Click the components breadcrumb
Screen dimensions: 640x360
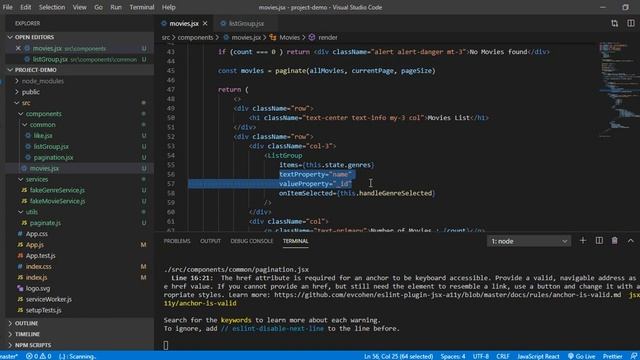[195, 37]
